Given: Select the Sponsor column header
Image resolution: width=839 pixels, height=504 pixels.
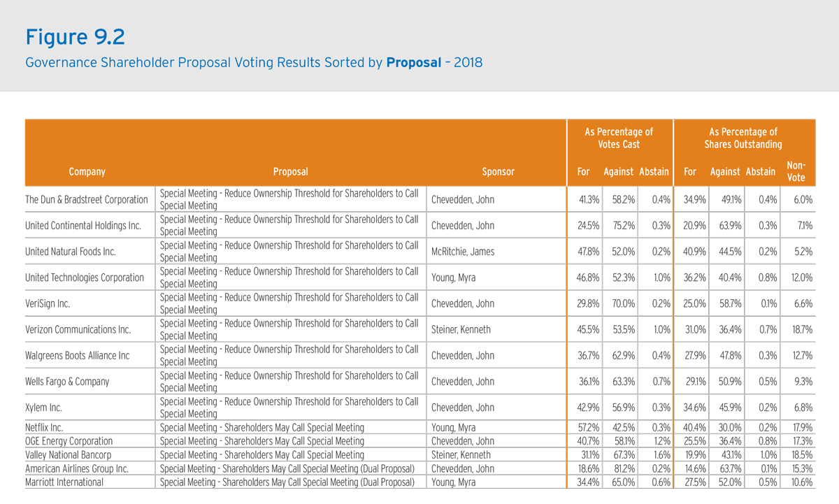Looking at the screenshot, I should [498, 172].
